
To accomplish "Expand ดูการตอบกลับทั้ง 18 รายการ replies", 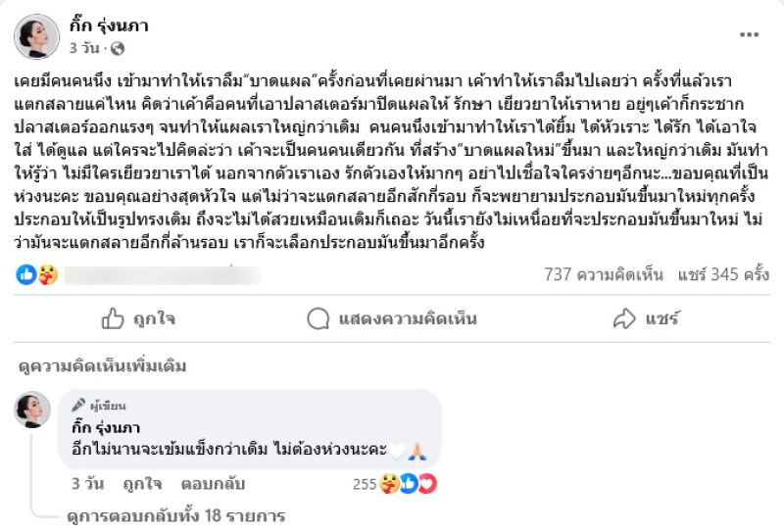I will point(175,514).
